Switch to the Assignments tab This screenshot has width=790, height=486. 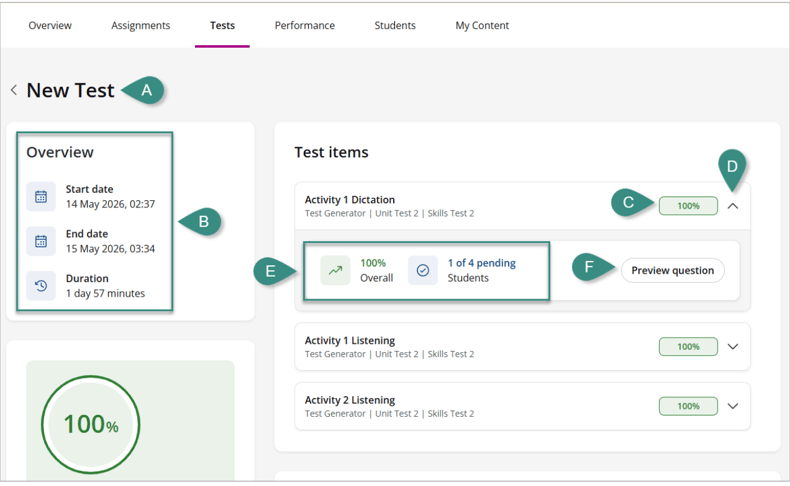coord(141,25)
